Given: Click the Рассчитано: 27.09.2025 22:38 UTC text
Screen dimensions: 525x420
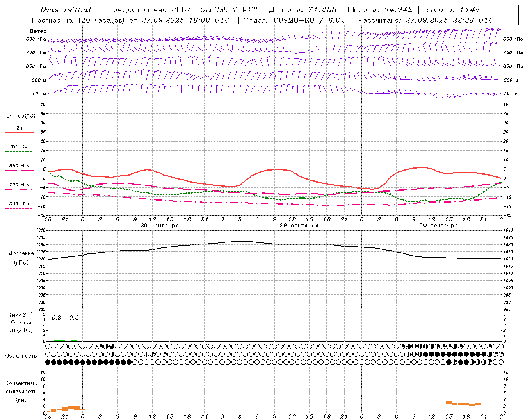Looking at the screenshot, I should [x=426, y=20].
